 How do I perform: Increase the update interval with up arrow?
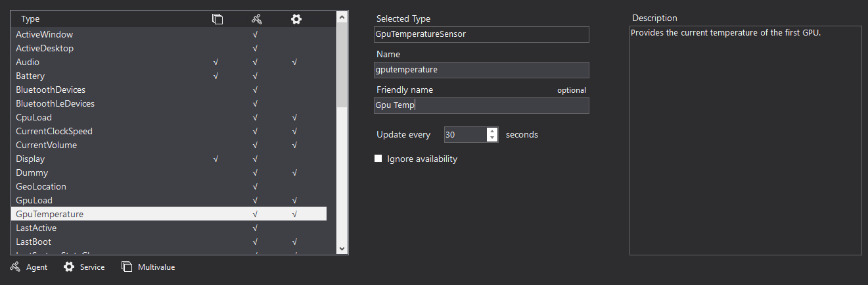(x=492, y=131)
